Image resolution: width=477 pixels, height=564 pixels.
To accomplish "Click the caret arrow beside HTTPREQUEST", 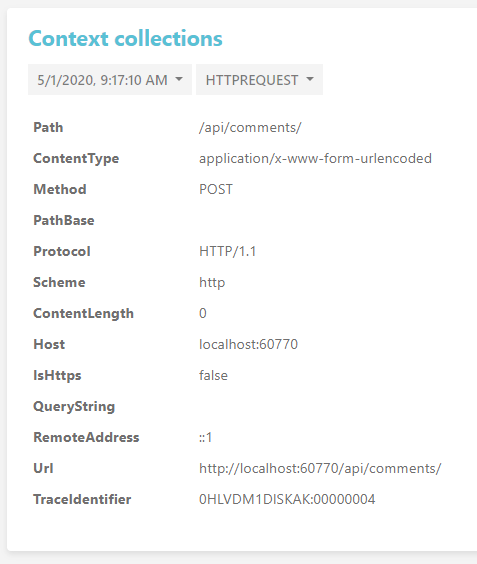I will coord(310,79).
